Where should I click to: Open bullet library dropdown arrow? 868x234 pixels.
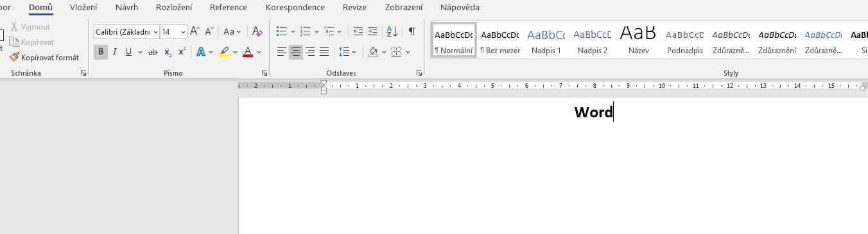[293, 31]
